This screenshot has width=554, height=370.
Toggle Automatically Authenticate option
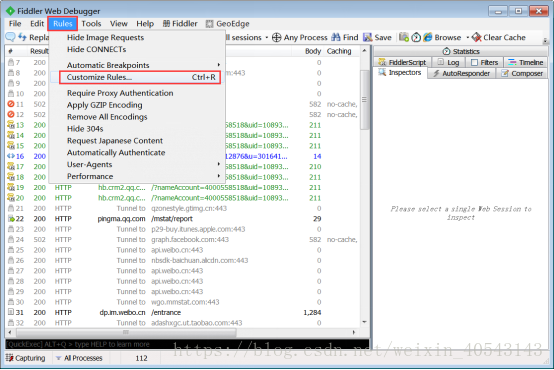click(x=116, y=152)
